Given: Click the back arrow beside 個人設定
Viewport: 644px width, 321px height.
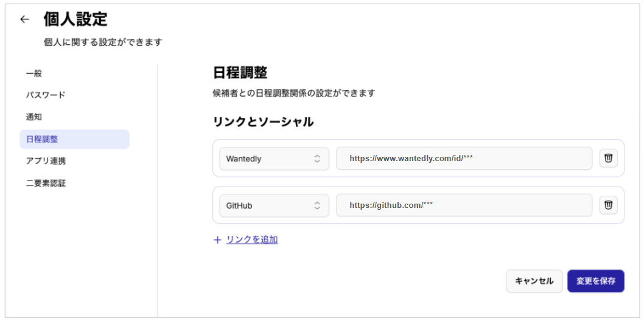Looking at the screenshot, I should (24, 19).
